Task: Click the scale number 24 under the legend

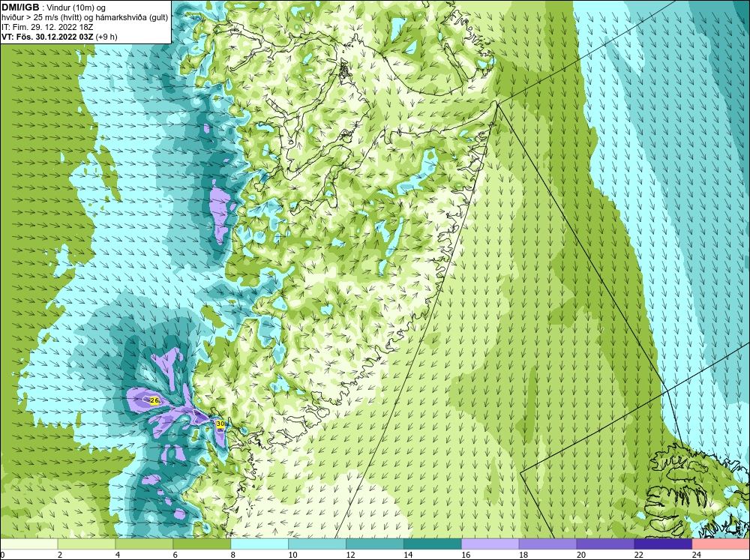Action: (697, 555)
